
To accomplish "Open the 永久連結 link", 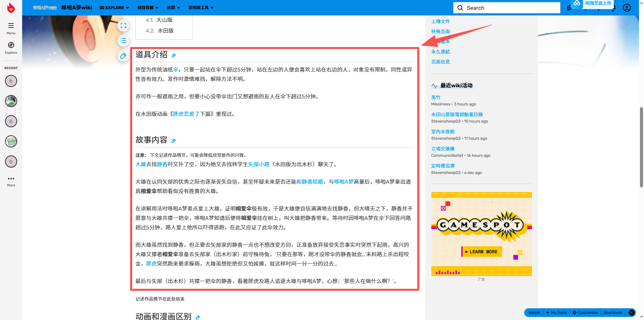I will tap(441, 51).
